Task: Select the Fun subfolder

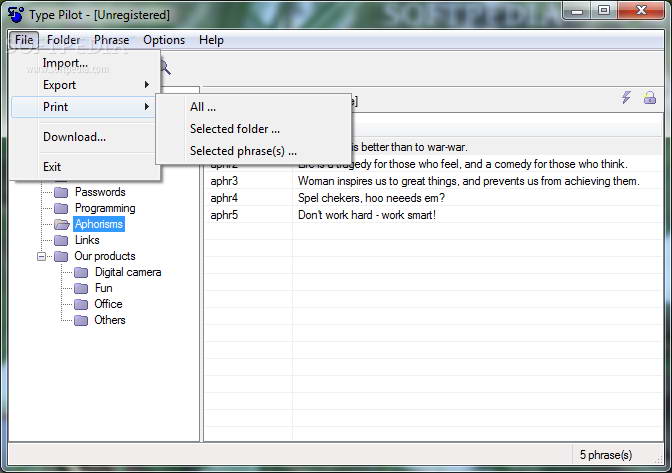Action: tap(103, 288)
